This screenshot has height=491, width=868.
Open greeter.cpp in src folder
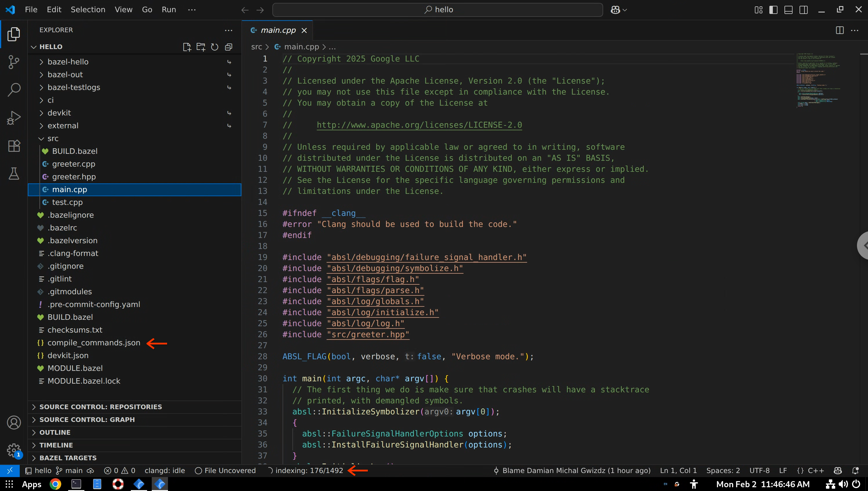(134, 164)
